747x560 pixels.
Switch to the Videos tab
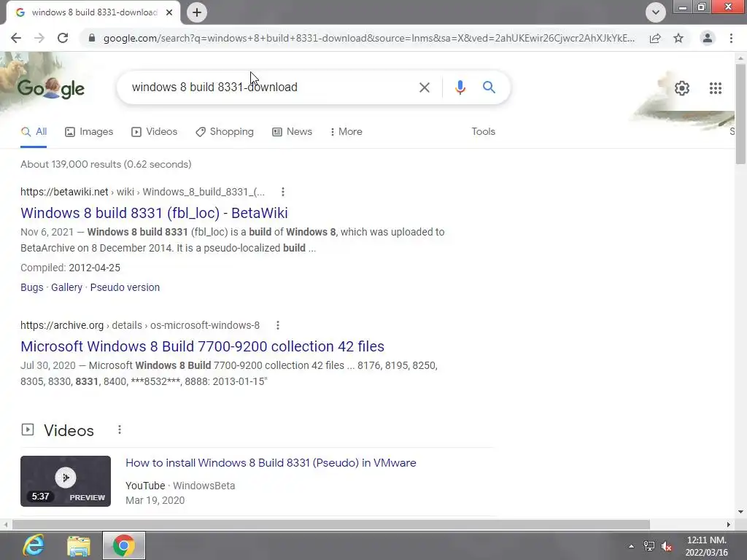point(155,132)
